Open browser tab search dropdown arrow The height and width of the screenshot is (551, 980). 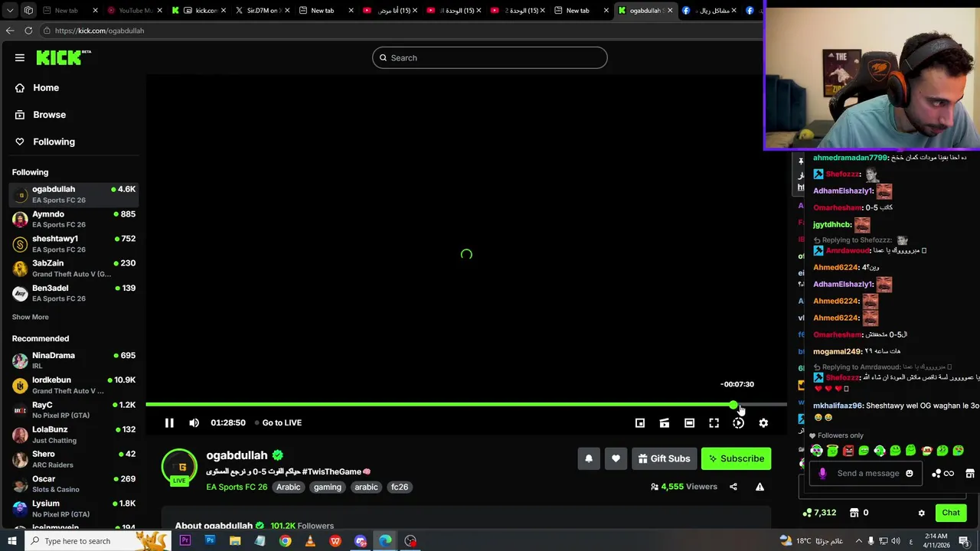coord(10,11)
